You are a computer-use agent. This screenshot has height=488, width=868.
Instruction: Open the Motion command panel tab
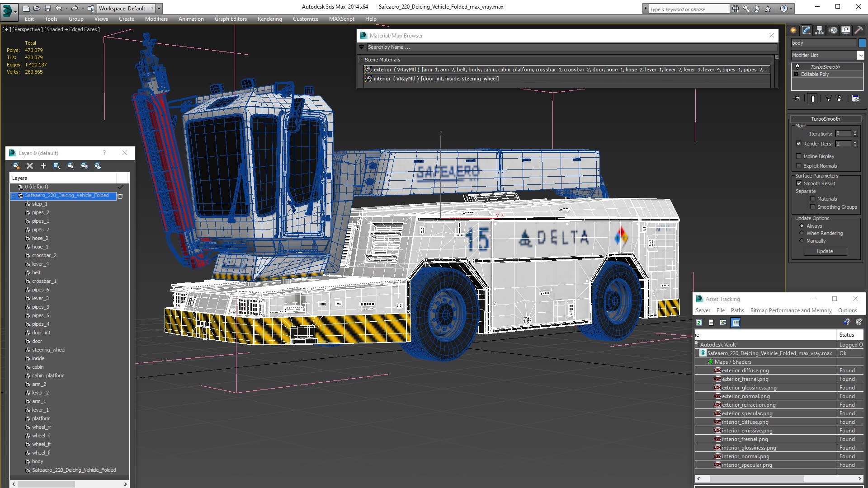833,30
